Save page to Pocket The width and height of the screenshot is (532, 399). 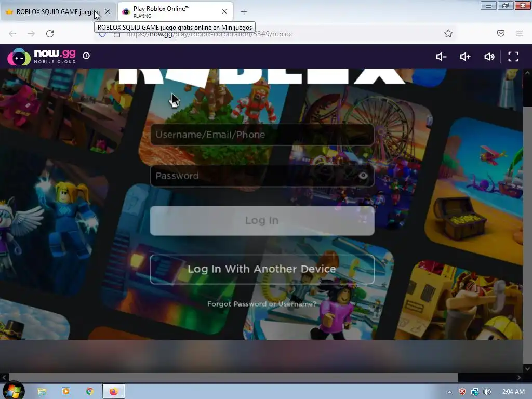tap(501, 33)
